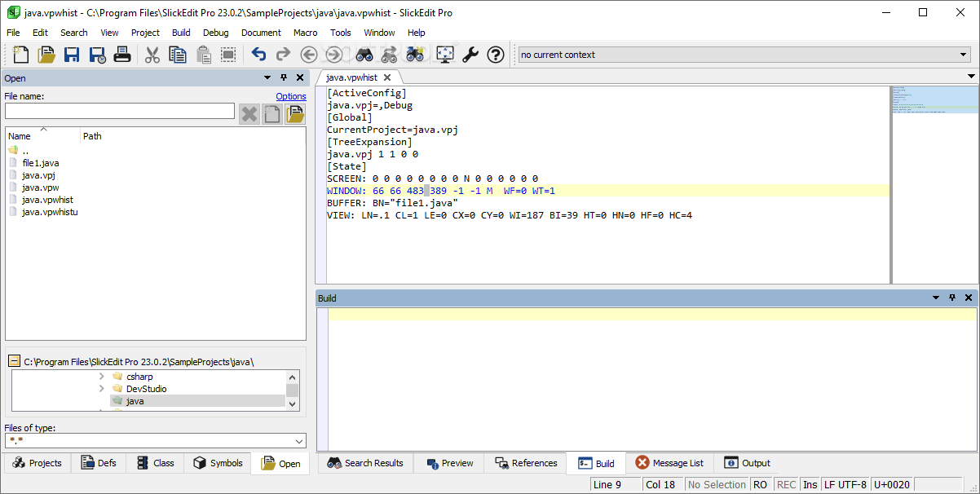
Task: Select java.vpwhistu in the file list
Action: point(50,212)
